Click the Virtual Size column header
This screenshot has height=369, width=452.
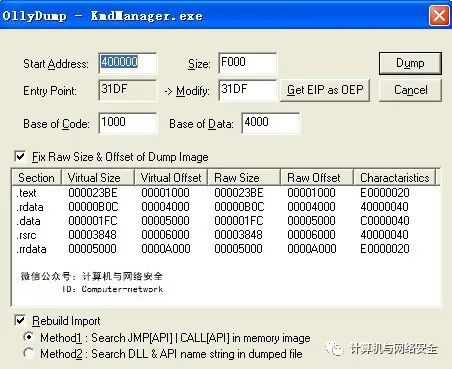pyautogui.click(x=98, y=177)
